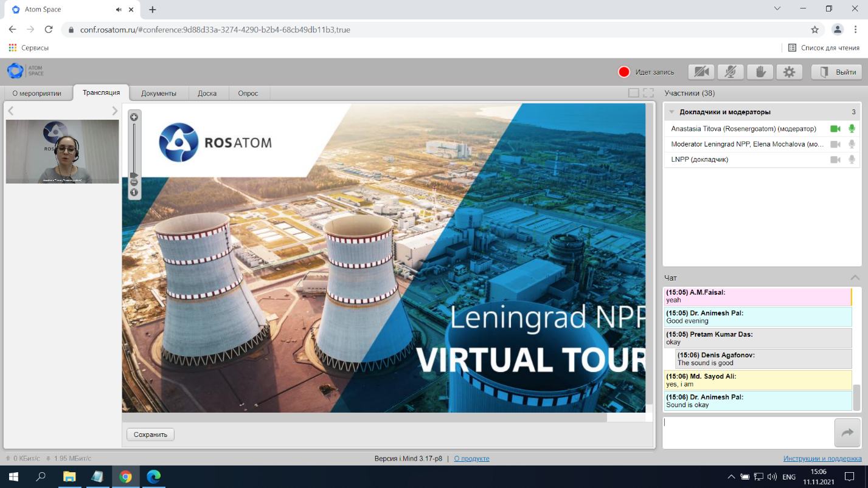Switch to normal window layout icon
The height and width of the screenshot is (488, 868).
pyautogui.click(x=633, y=93)
